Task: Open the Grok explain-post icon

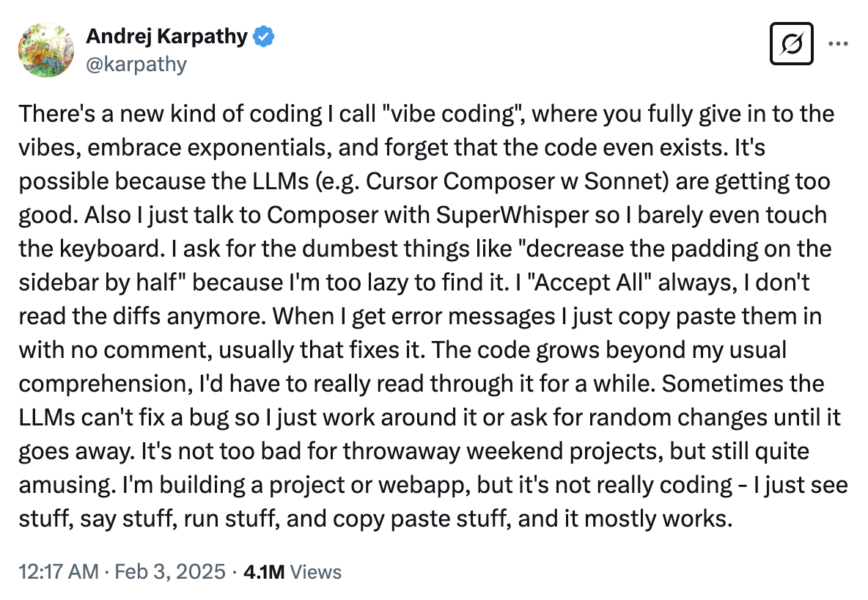Action: point(791,44)
